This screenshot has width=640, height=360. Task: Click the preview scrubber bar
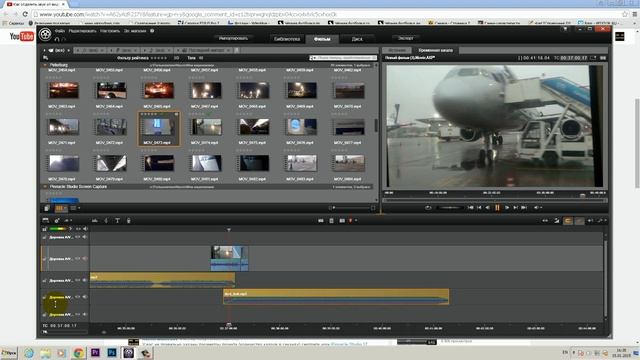tap(495, 200)
